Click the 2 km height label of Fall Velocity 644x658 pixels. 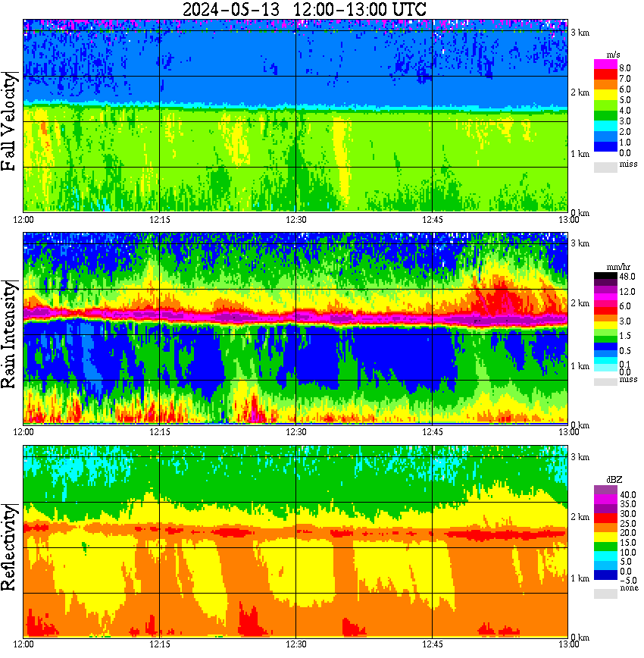pos(580,92)
